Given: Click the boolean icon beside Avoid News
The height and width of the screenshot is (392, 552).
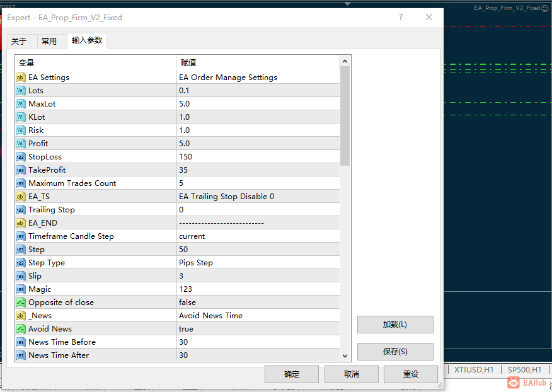Looking at the screenshot, I should [x=20, y=329].
